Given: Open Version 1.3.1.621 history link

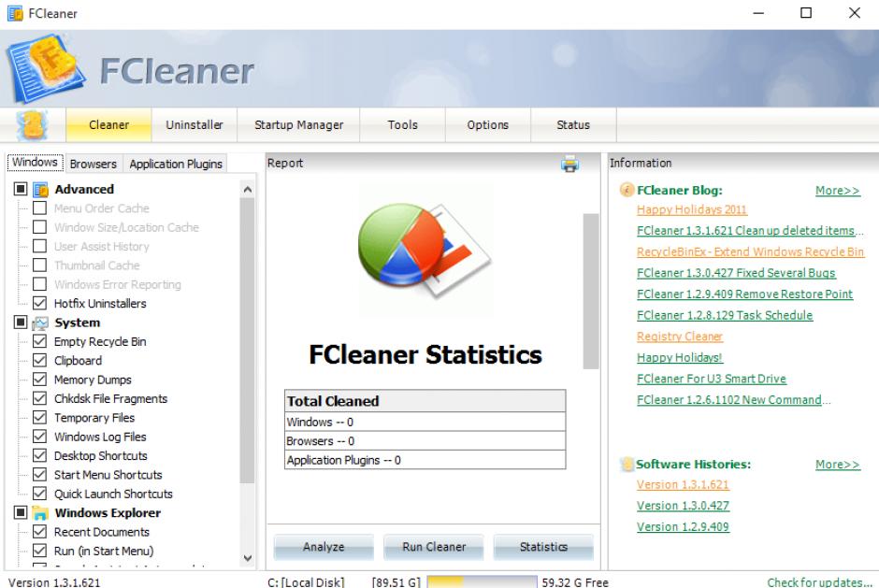Looking at the screenshot, I should 683,485.
